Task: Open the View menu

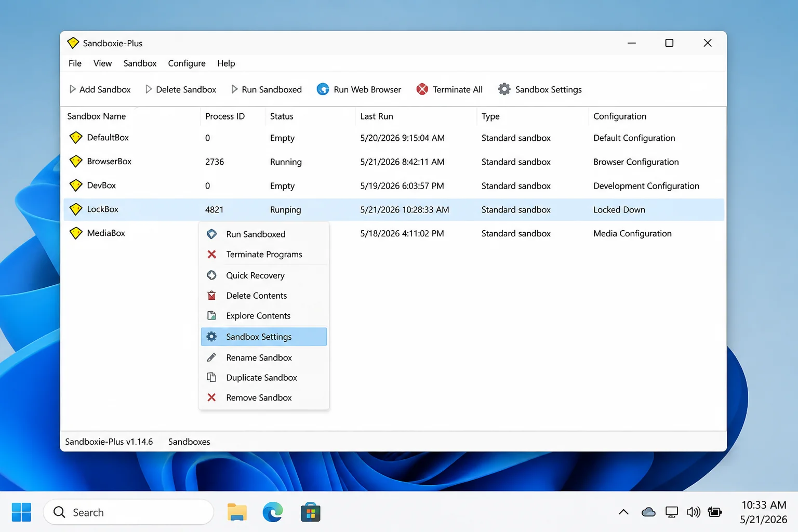Action: click(102, 63)
